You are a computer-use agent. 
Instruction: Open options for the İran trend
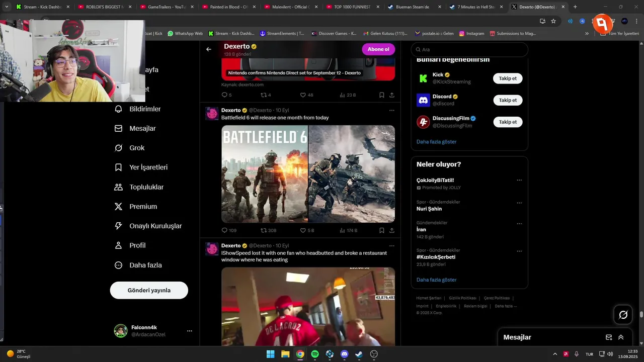(519, 224)
